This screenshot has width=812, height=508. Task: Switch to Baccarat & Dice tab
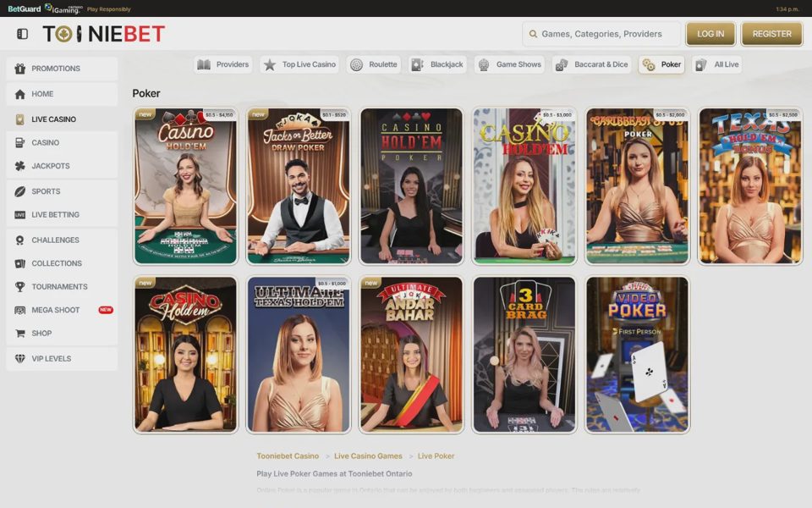tap(591, 64)
